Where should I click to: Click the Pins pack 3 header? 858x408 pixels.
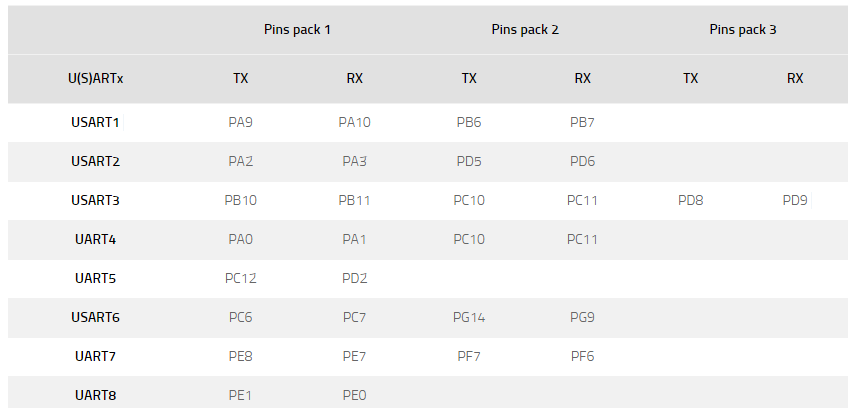pos(743,30)
